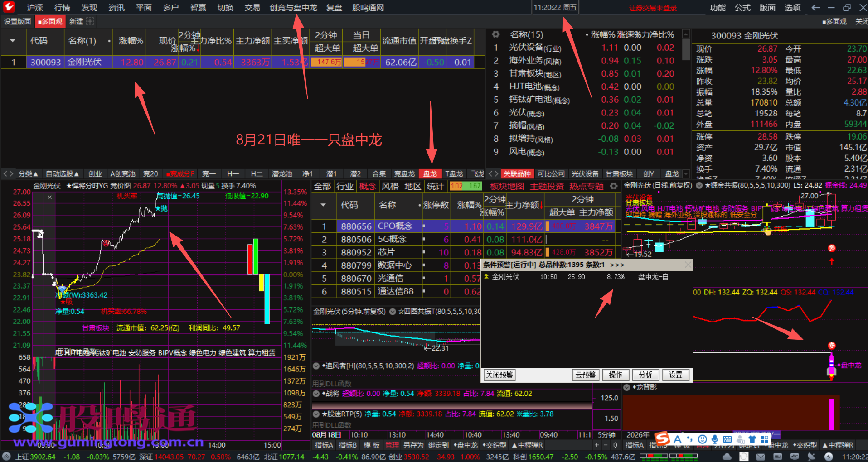Click the 操作 button in alert popup
Screen dimensions: 868x462
(616, 375)
